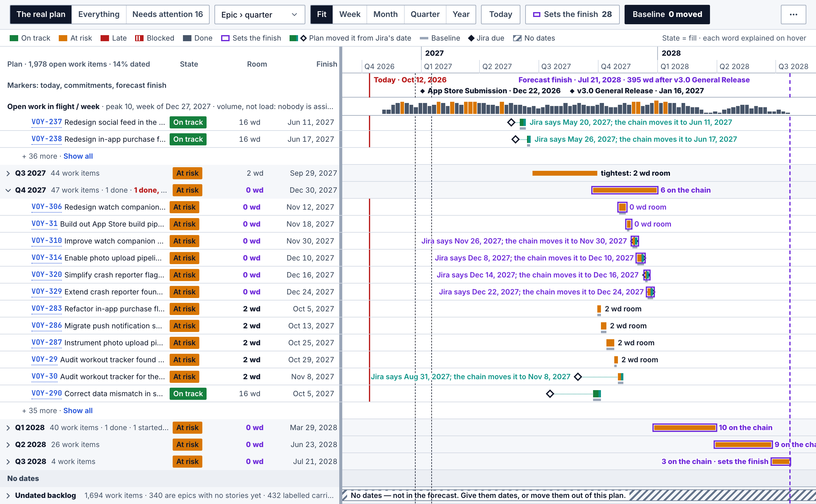This screenshot has width=816, height=504.
Task: Switch to the Everything tab
Action: (x=99, y=14)
